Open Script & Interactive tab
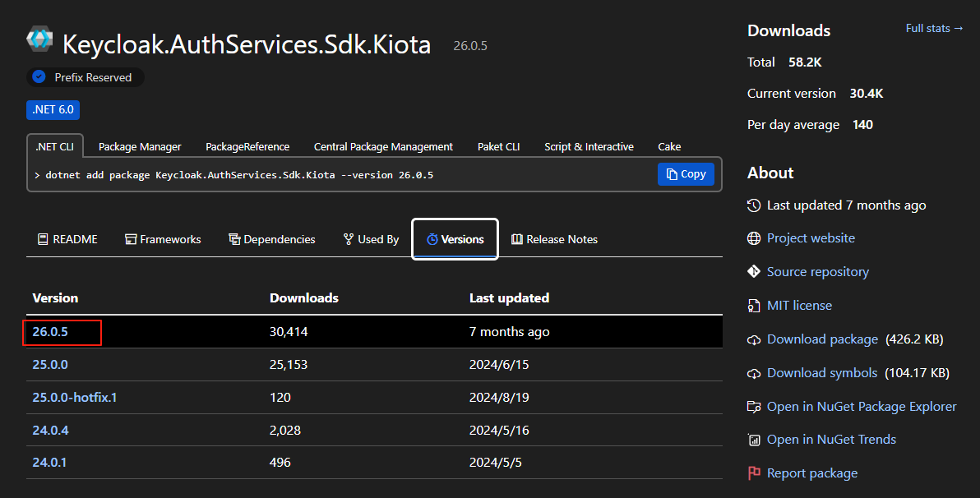The height and width of the screenshot is (498, 980). pyautogui.click(x=589, y=147)
